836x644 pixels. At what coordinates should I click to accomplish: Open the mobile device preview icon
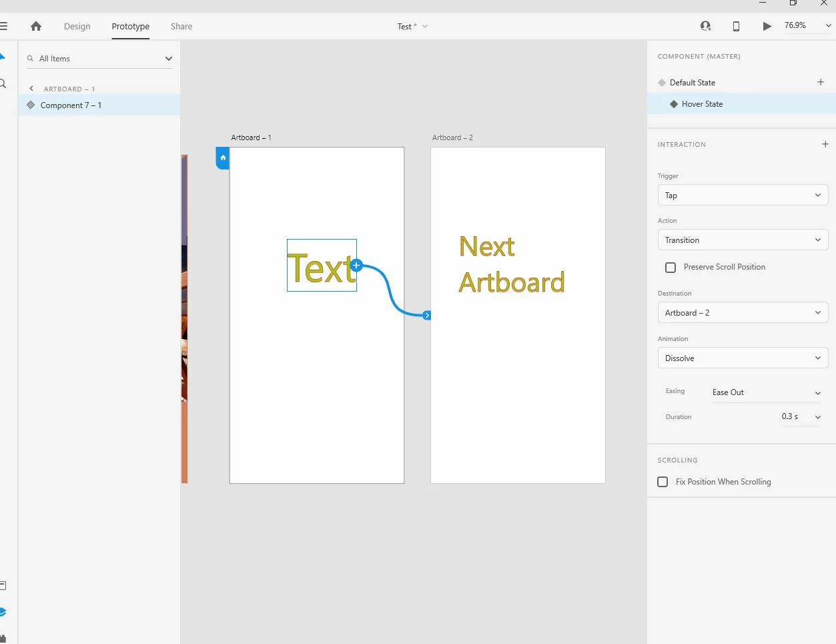736,26
